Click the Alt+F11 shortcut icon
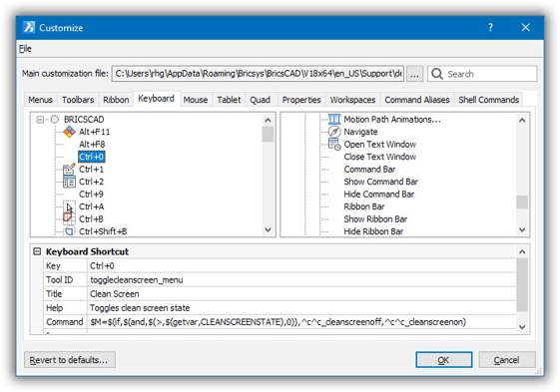Image resolution: width=560 pixels, height=392 pixels. pyautogui.click(x=69, y=132)
